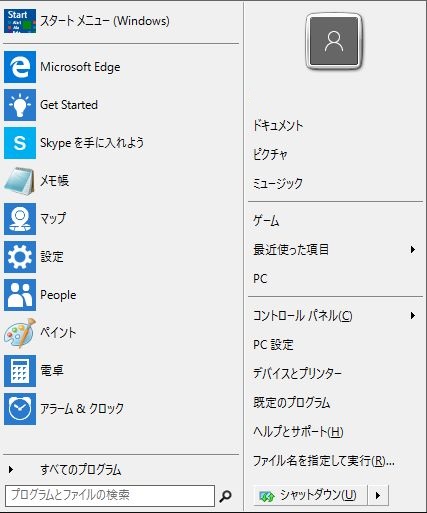Open the Microsoft Edge icon
427x513 pixels.
click(20, 67)
